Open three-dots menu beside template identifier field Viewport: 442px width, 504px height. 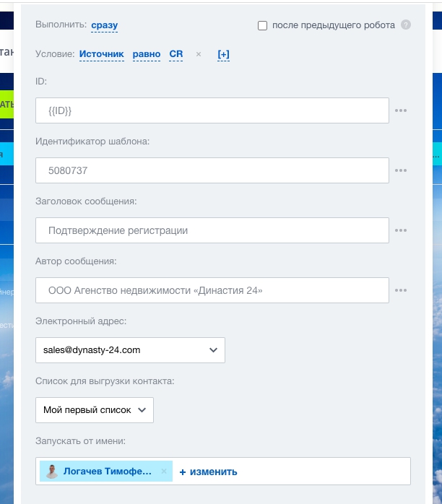click(401, 171)
